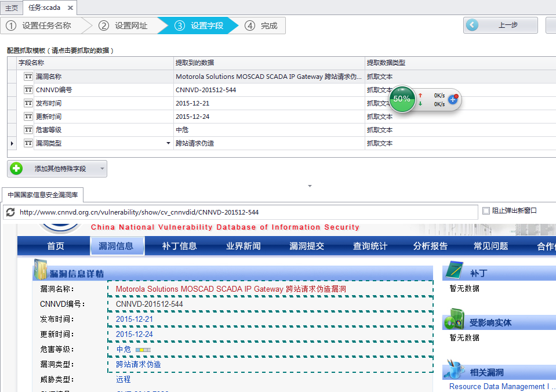
Task: Open the 补丁信息 nav menu item
Action: coord(179,246)
